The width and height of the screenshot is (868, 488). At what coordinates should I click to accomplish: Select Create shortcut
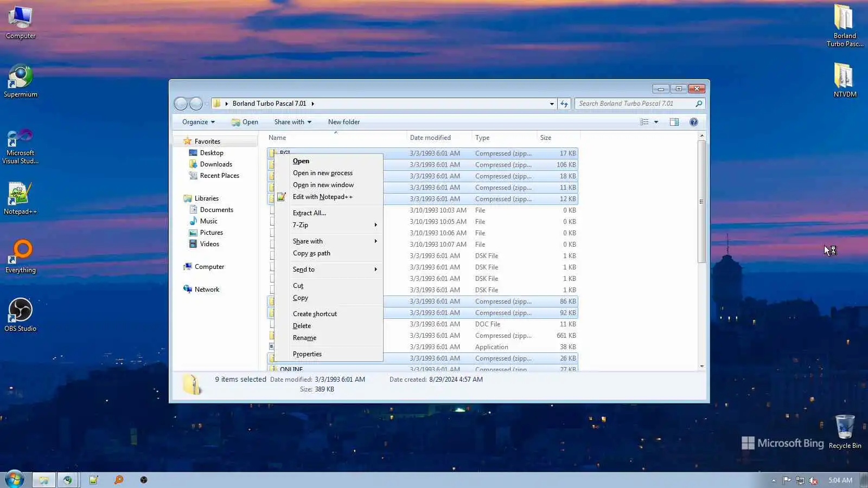click(329, 314)
